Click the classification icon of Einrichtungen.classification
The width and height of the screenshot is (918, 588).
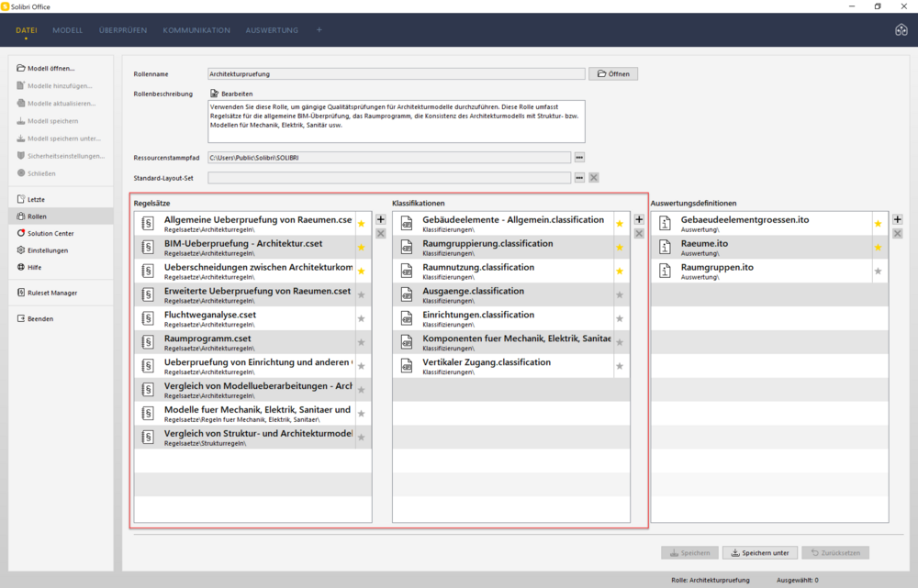point(407,318)
